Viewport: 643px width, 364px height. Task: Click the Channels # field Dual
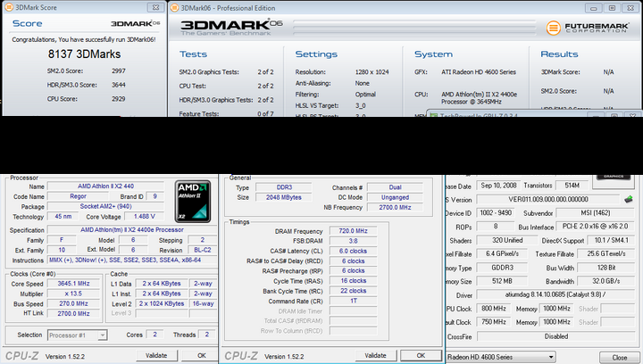[395, 187]
